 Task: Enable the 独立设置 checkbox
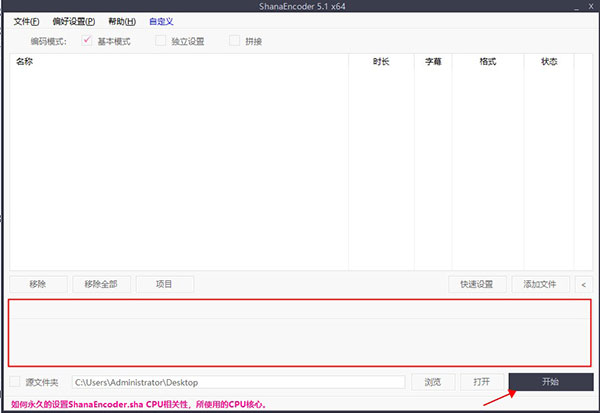[161, 41]
